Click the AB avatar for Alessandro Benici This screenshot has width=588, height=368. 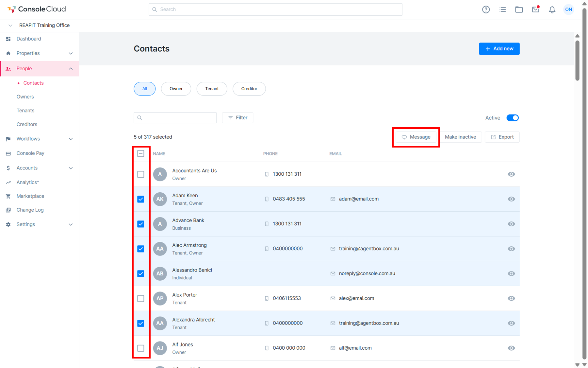click(160, 273)
